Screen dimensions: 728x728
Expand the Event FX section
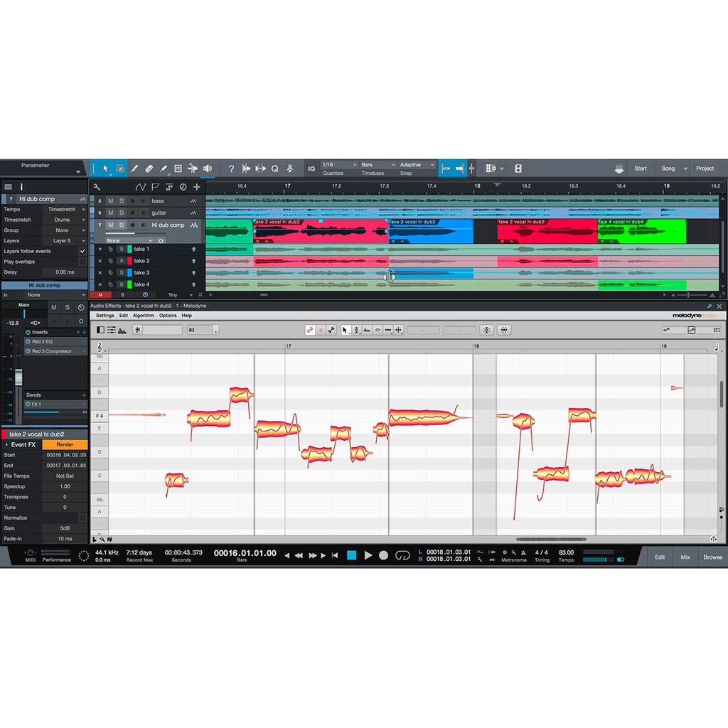[6, 445]
